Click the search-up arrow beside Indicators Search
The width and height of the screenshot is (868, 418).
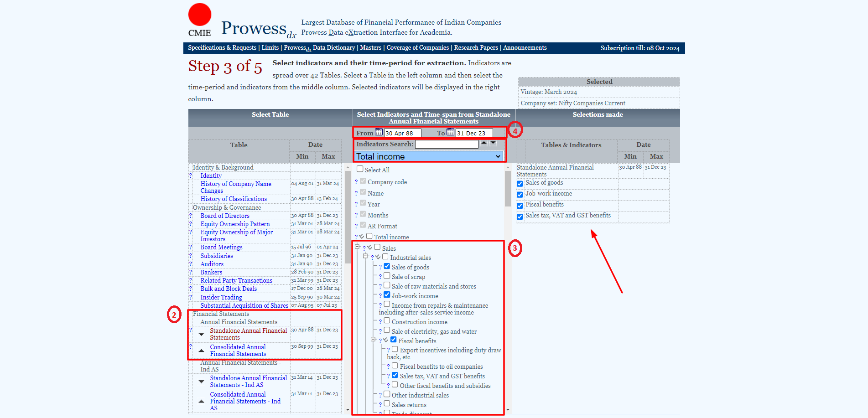pos(484,143)
